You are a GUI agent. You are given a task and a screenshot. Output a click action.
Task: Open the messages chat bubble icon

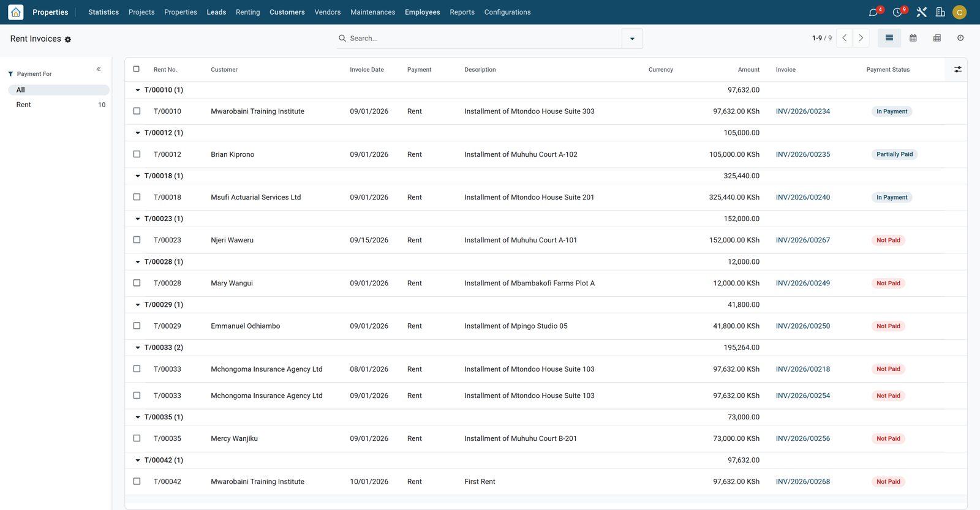[x=873, y=12]
